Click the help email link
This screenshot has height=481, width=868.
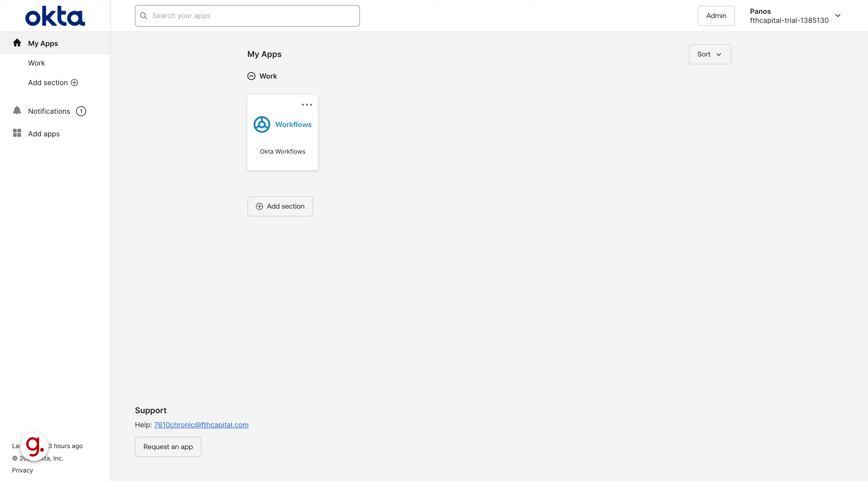(x=201, y=425)
